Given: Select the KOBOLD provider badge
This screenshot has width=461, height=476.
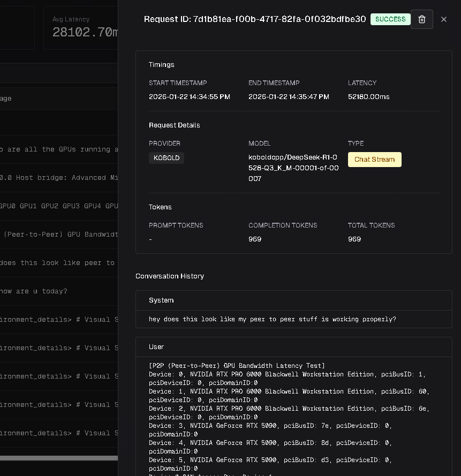Looking at the screenshot, I should [167, 158].
